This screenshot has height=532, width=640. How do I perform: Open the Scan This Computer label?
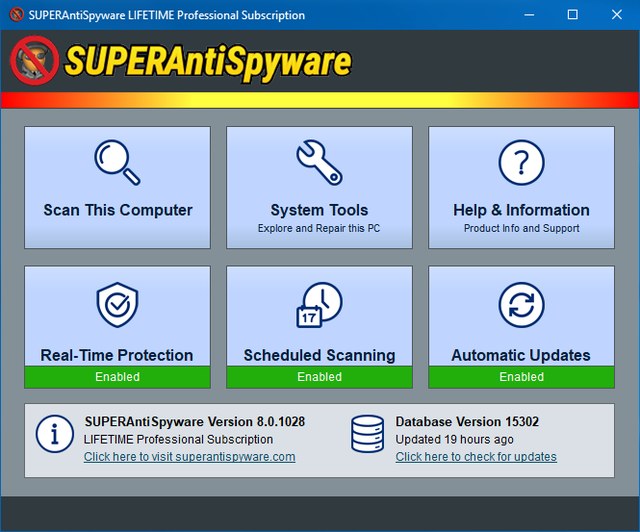pos(117,210)
